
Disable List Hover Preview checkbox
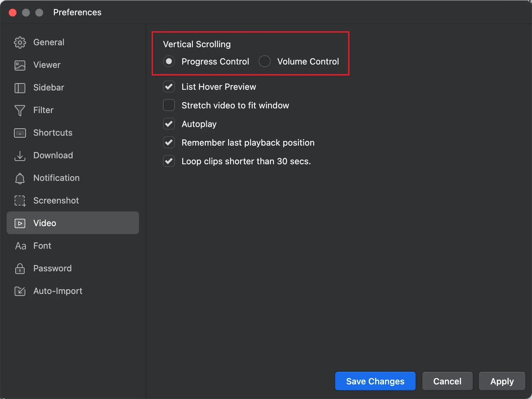169,87
